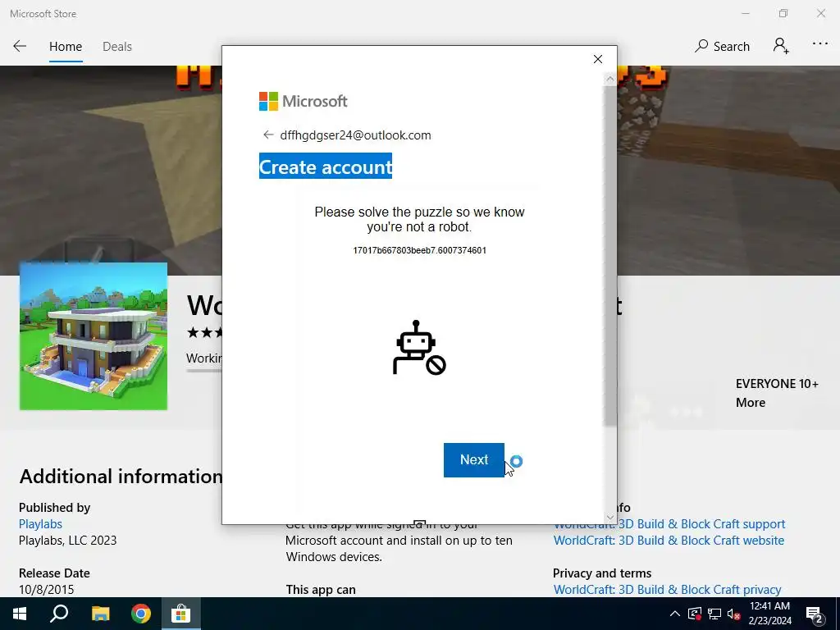Viewport: 840px width, 630px height.
Task: Minimize the Microsoft Store window
Action: [745, 13]
